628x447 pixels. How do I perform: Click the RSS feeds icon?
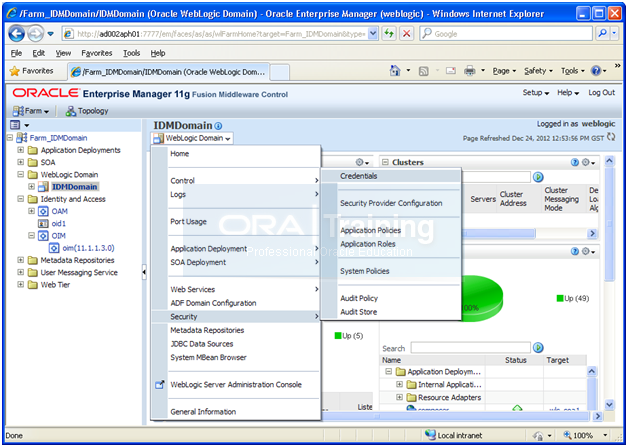[423, 71]
